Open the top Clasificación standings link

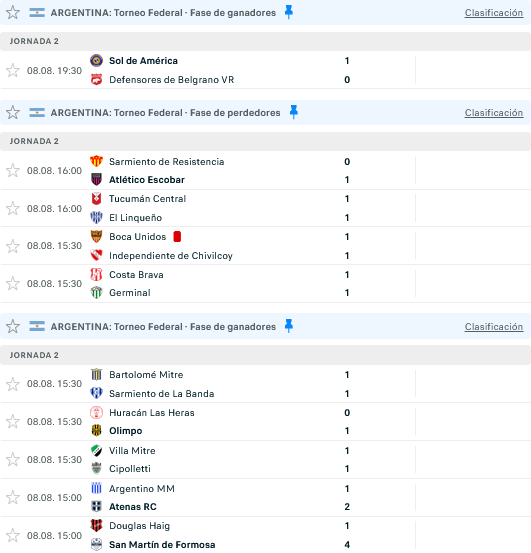(x=494, y=13)
